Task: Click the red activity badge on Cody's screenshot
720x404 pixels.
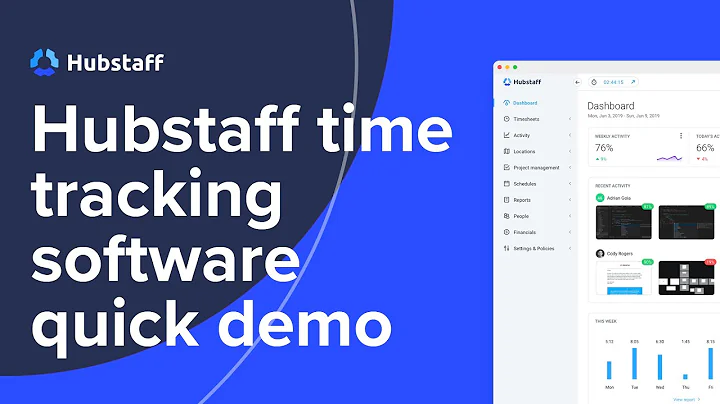Action: pyautogui.click(x=710, y=262)
